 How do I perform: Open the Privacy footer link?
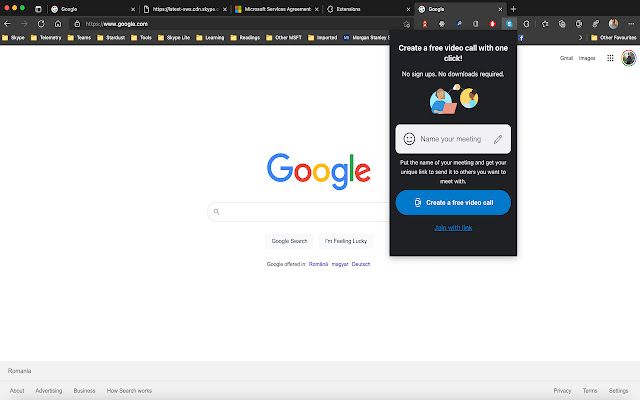pos(562,391)
